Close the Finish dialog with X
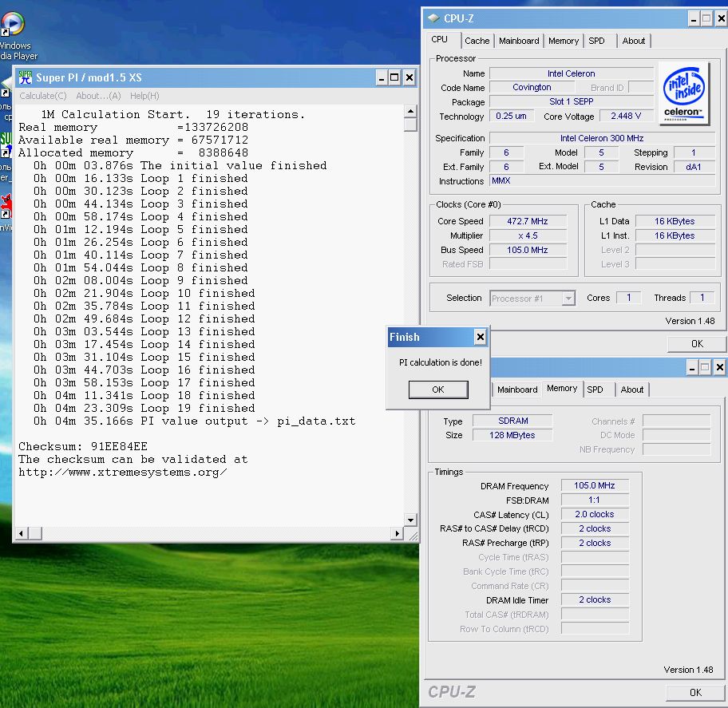The height and width of the screenshot is (708, 728). [480, 337]
